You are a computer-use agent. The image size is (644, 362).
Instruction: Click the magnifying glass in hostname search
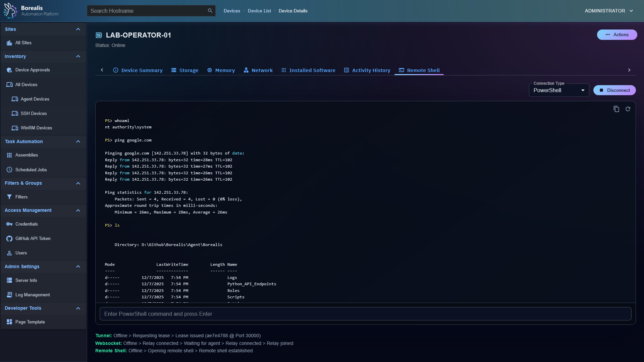point(210,11)
